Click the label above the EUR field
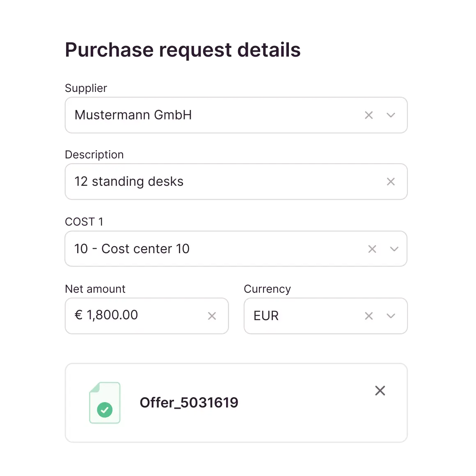This screenshot has width=476, height=476. (x=267, y=289)
